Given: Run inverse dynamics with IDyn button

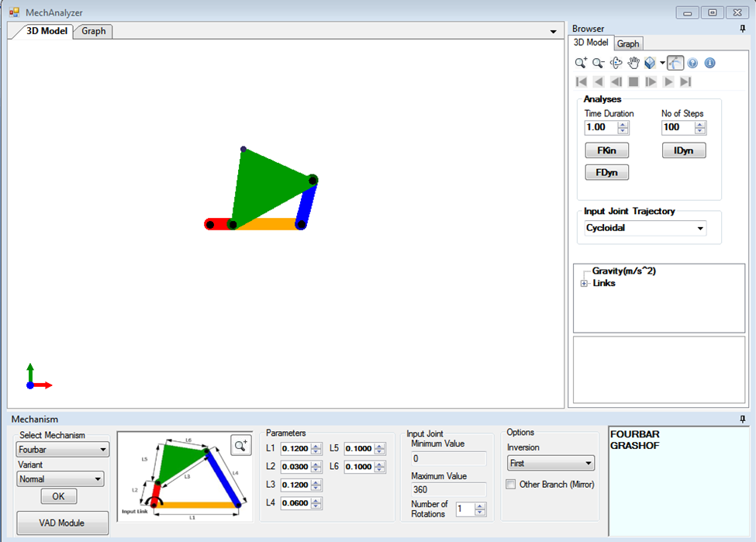Looking at the screenshot, I should tap(684, 150).
